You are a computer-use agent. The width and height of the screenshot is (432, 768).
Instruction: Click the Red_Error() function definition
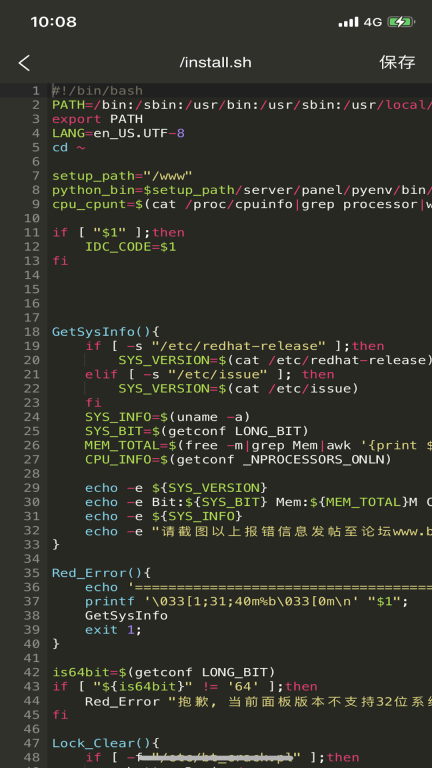coord(101,573)
